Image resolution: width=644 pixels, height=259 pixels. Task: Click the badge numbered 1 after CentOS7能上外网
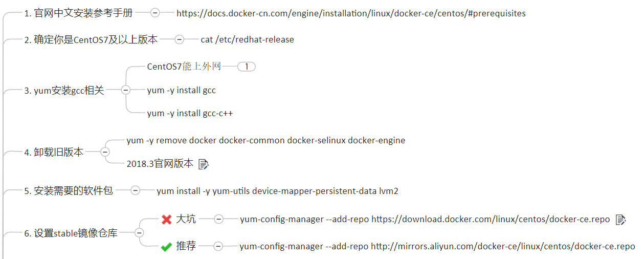247,67
